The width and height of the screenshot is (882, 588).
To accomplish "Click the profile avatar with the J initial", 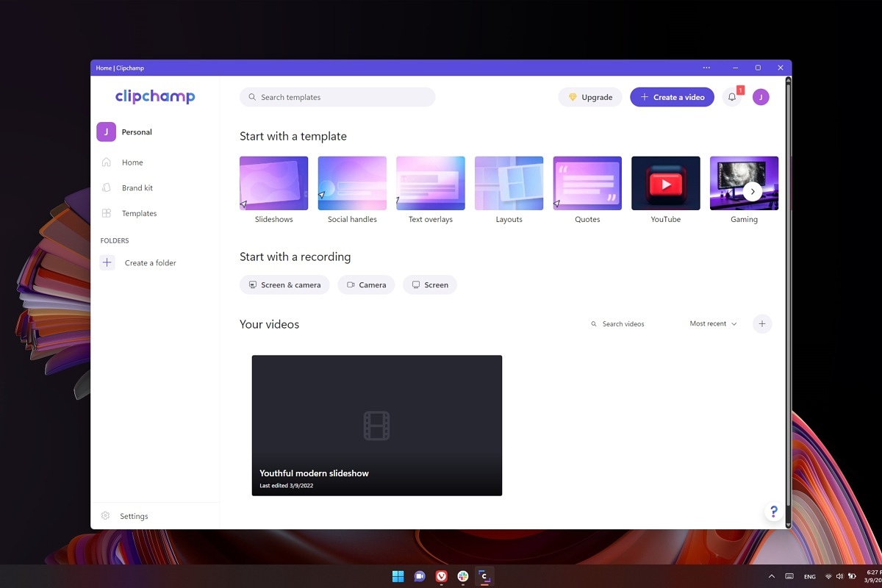I will click(x=761, y=97).
